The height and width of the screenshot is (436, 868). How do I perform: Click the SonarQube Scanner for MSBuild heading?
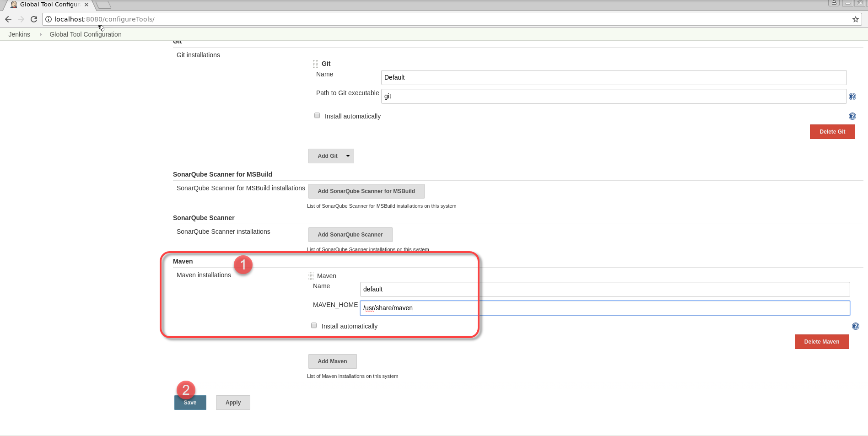222,174
